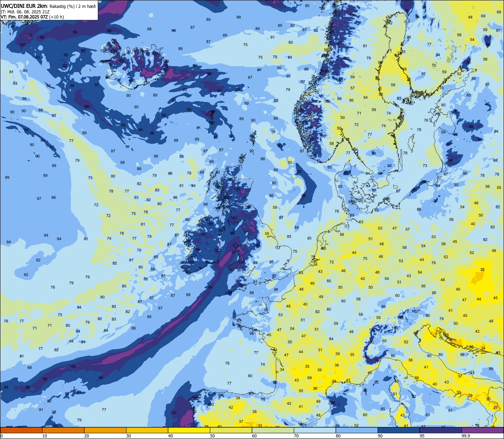Click the 80–90 medium blue legend swatch
Viewport: 504px width, 439px height.
tap(357, 430)
